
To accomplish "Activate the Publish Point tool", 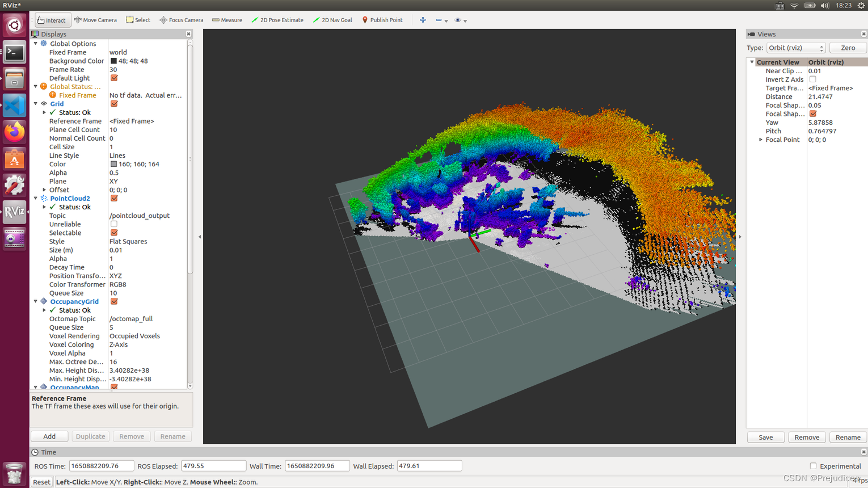I will click(382, 20).
